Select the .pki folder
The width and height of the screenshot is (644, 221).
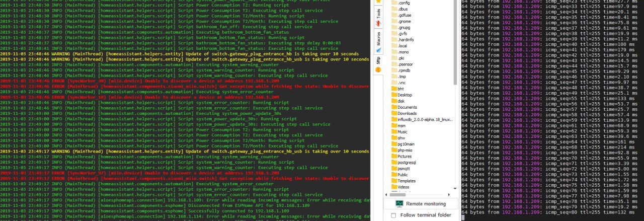(398, 58)
